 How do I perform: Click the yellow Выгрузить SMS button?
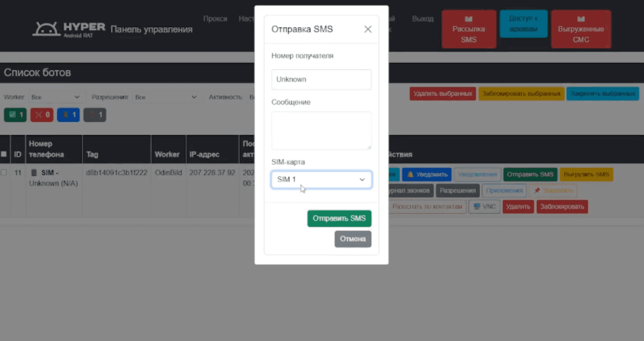[x=586, y=175]
